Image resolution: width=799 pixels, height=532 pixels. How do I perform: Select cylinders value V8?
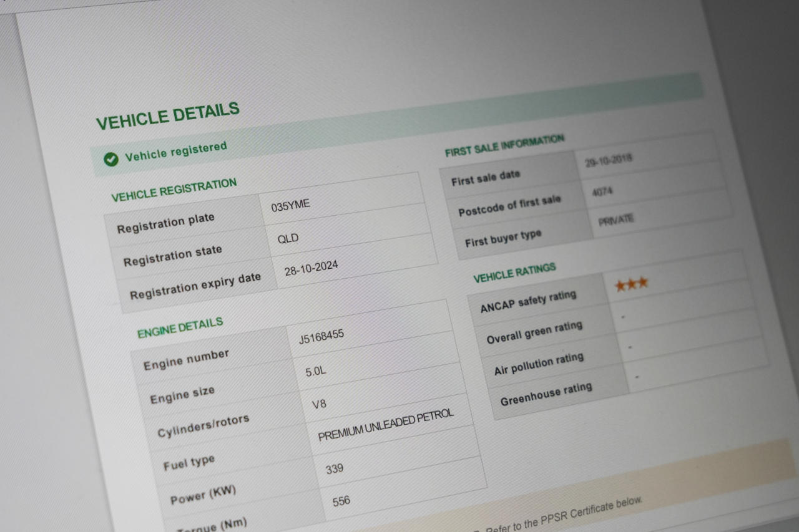318,404
